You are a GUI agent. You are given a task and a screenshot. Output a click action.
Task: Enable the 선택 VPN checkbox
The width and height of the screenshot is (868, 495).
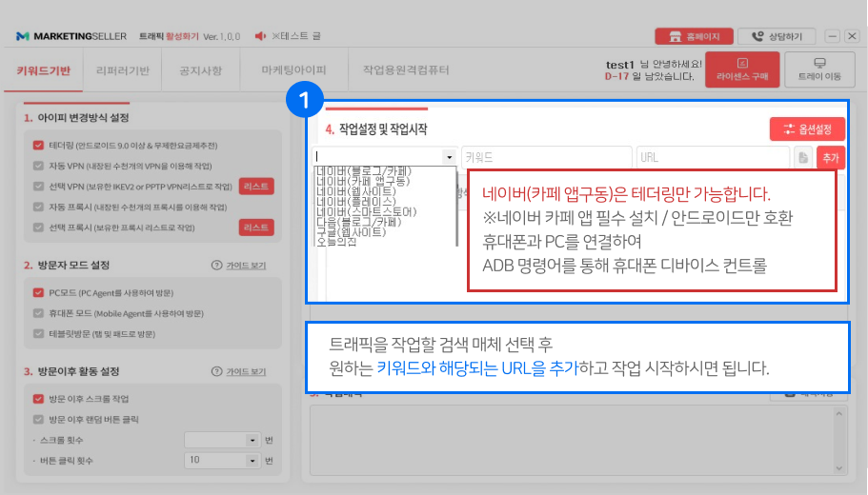(x=38, y=187)
